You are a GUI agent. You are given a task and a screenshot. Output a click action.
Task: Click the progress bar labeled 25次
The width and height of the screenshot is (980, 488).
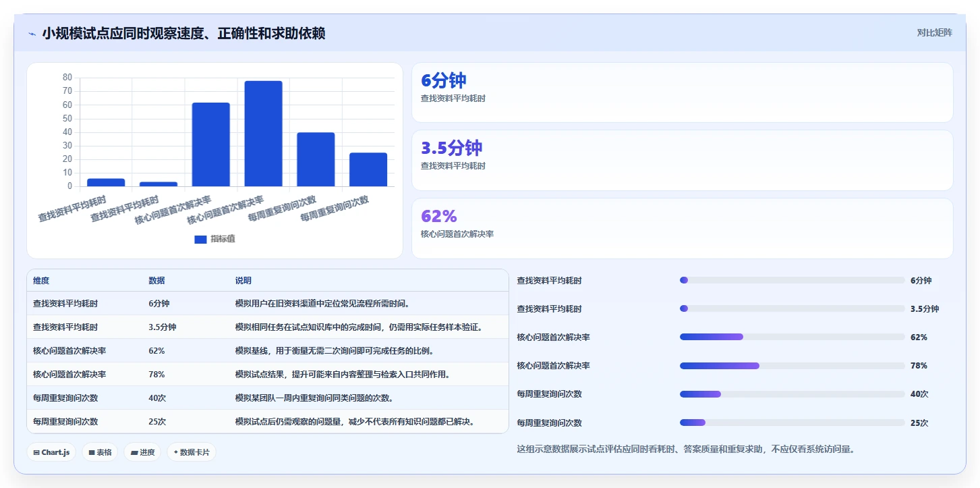pos(792,423)
